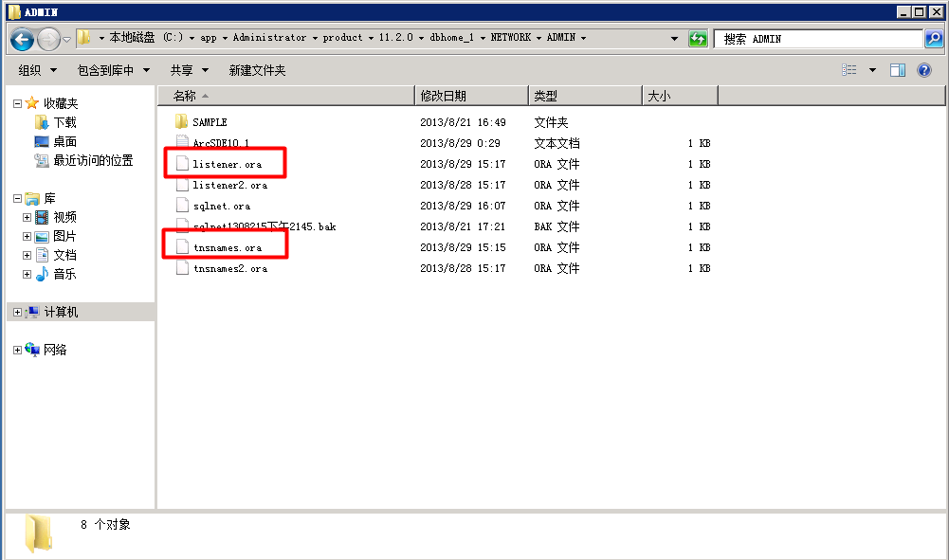The height and width of the screenshot is (560, 949).
Task: Open the tnsnames.ora file
Action: (x=223, y=247)
